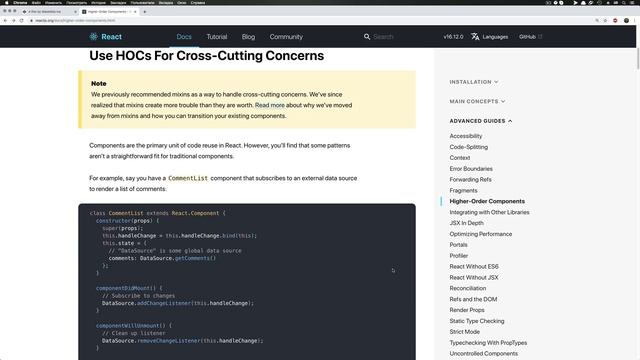This screenshot has width=640, height=360.
Task: Open Render Props in sidebar
Action: [x=467, y=310]
